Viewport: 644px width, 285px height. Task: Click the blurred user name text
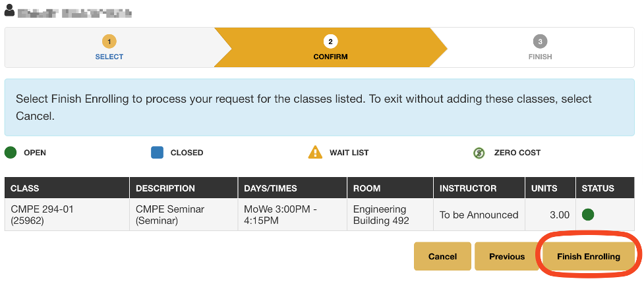tap(74, 12)
